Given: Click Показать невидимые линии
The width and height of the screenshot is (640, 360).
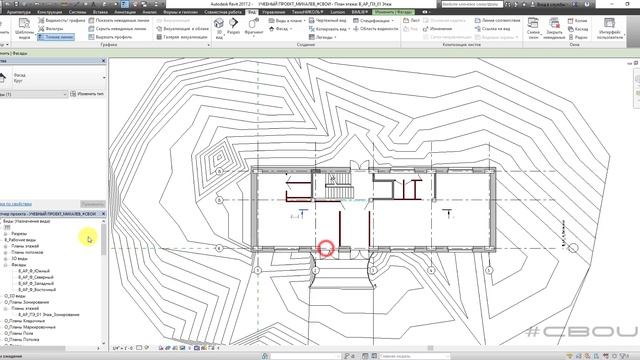Looking at the screenshot, I should pos(119,20).
